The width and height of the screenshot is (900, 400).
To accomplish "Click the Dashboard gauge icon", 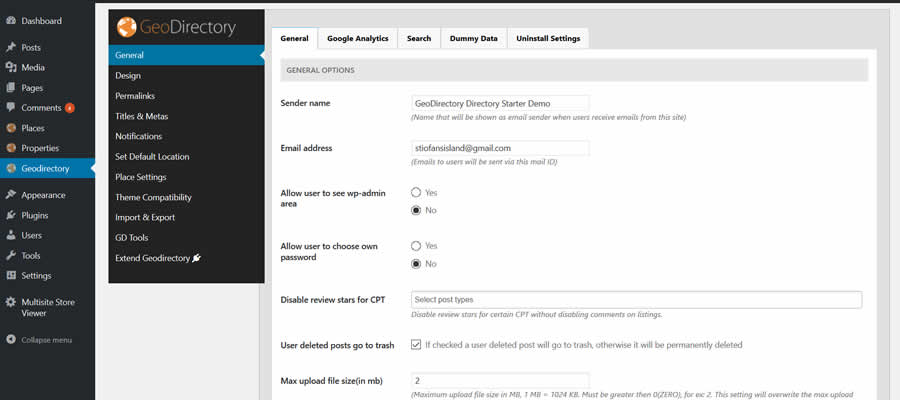I will click(x=10, y=21).
